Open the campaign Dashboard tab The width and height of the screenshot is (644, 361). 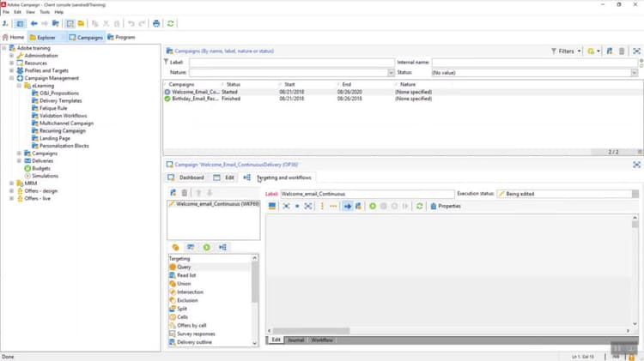[186, 177]
